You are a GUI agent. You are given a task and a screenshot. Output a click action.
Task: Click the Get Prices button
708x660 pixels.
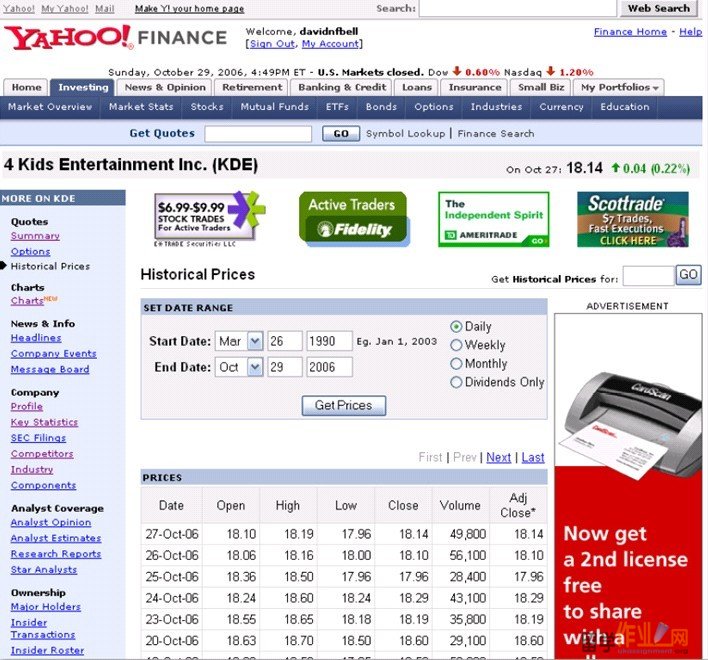point(344,405)
